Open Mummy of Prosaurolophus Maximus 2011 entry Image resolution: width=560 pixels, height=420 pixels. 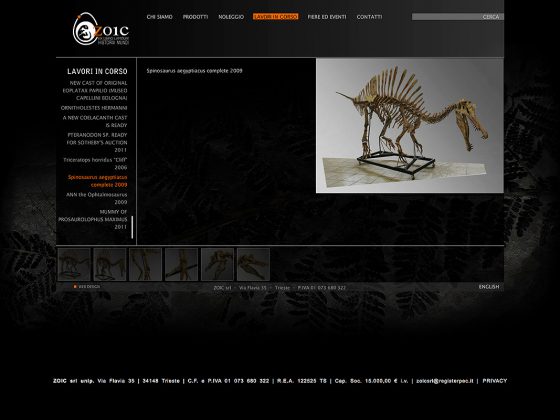93,219
